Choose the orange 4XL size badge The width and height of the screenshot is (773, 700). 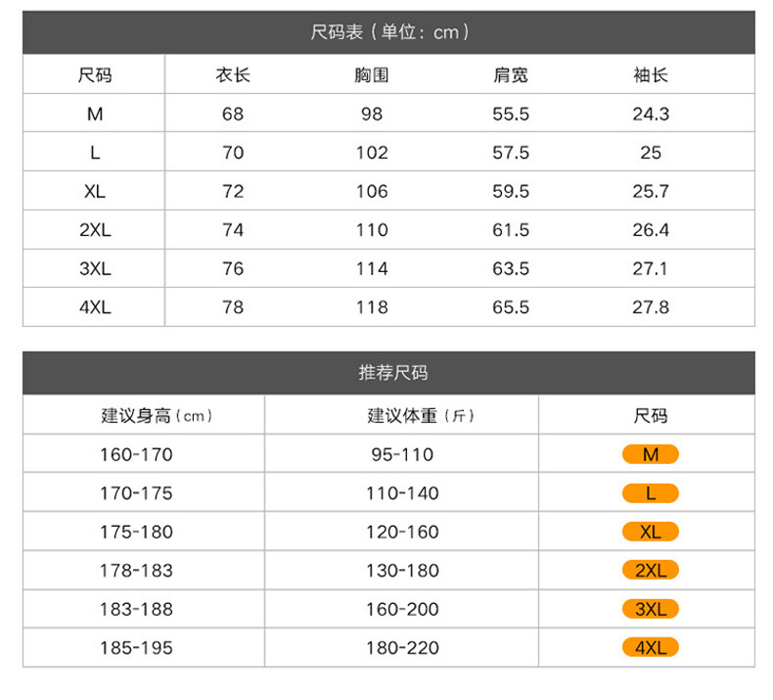click(x=650, y=648)
